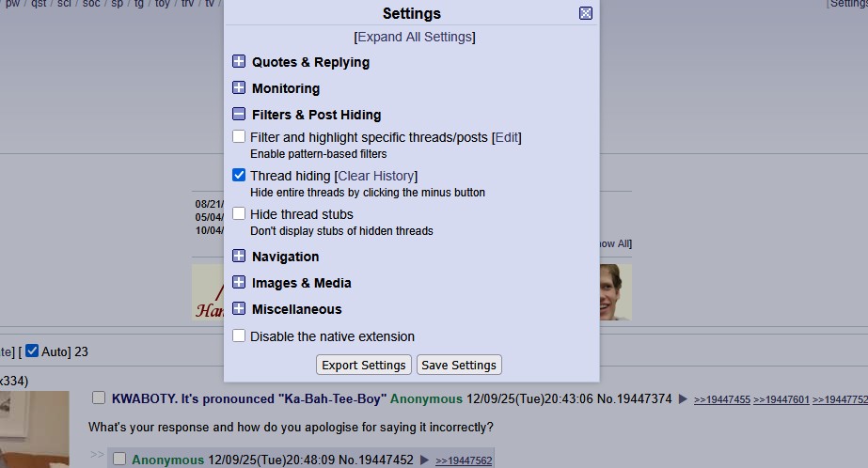This screenshot has height=468, width=868.
Task: Follow backlink >>19447455
Action: tap(722, 400)
